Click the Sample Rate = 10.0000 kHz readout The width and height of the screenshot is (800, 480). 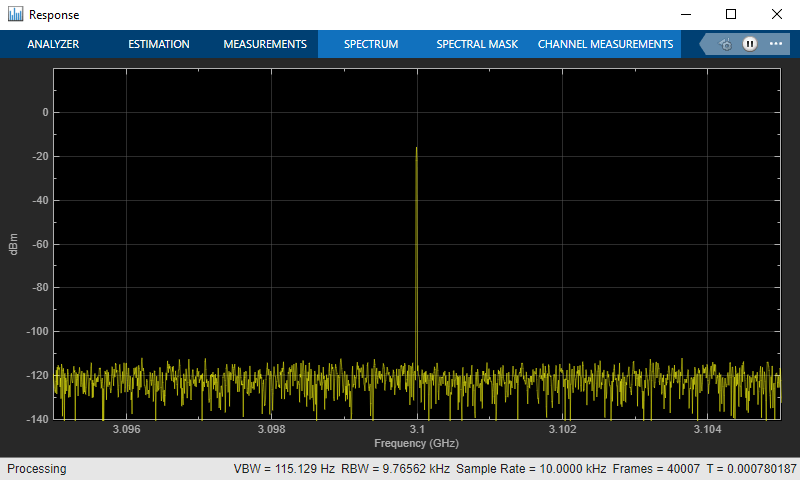coord(531,469)
